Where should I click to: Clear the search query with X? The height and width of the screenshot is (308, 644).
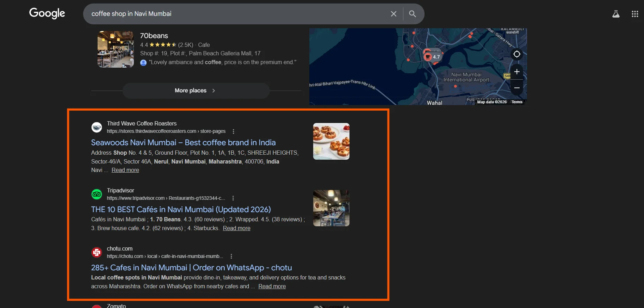tap(394, 14)
